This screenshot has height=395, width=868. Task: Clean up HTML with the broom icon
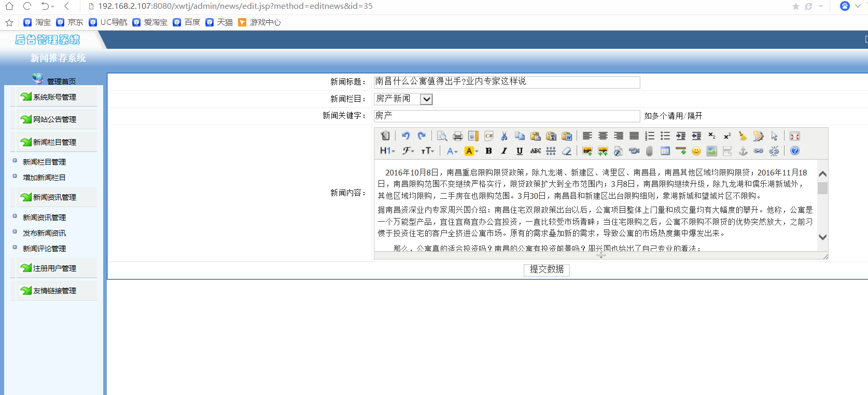coord(743,136)
